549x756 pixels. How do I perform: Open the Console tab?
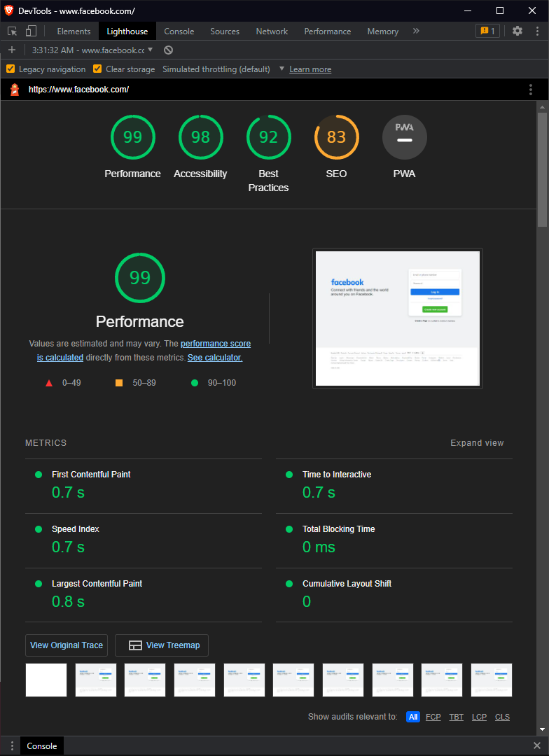tap(179, 31)
